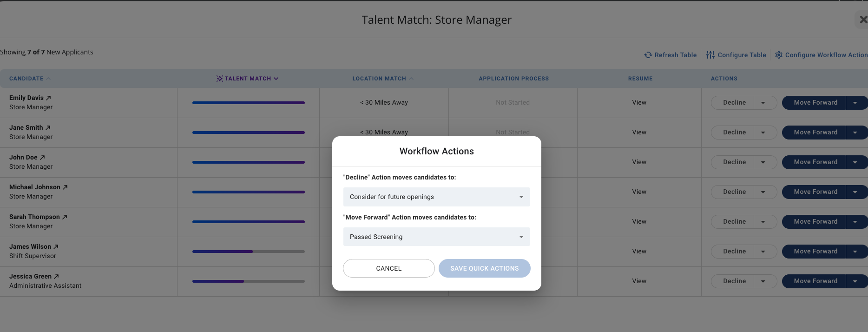Move Forward candidate Jessica Green

(x=814, y=281)
